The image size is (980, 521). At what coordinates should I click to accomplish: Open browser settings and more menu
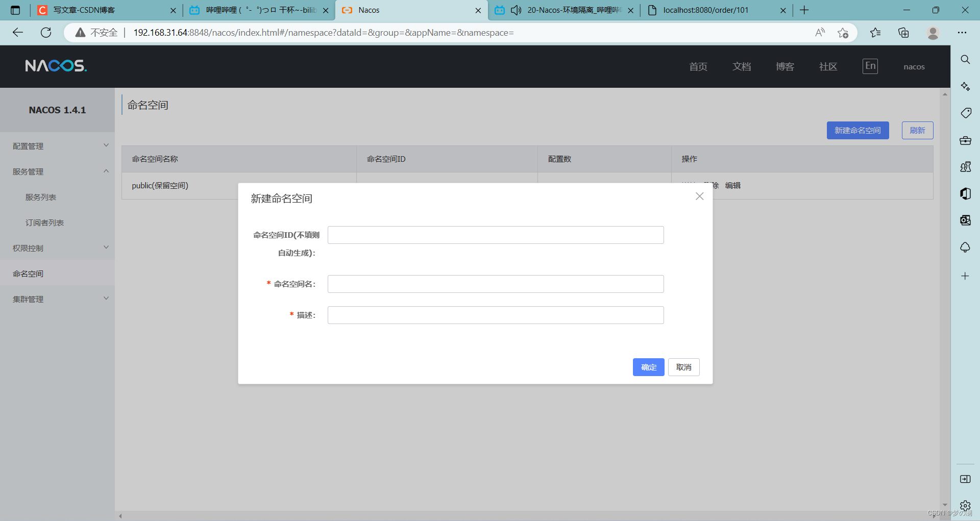coord(962,33)
